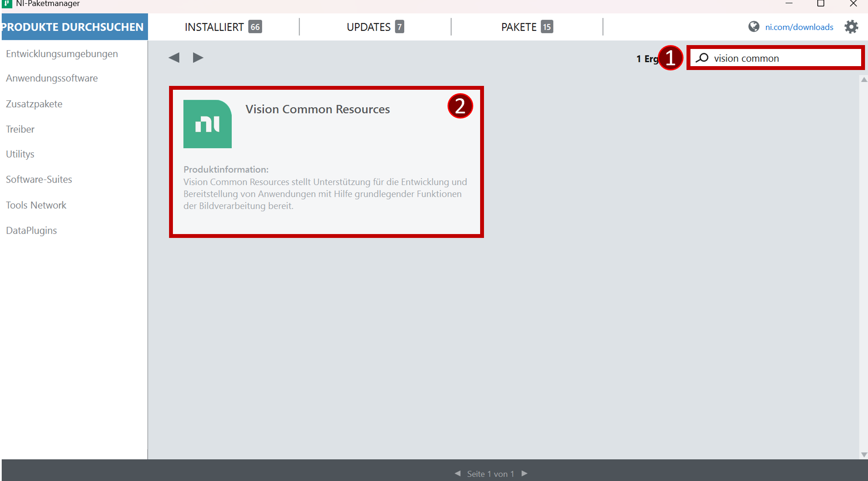
Task: Click the globe icon next to ni.com/downloads
Action: pyautogui.click(x=754, y=27)
